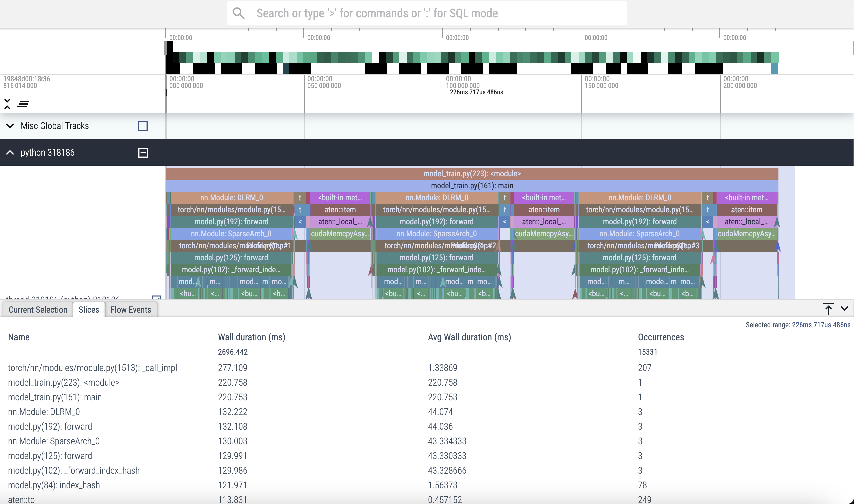854x504 pixels.
Task: Click the selected range duration link
Action: [x=821, y=325]
